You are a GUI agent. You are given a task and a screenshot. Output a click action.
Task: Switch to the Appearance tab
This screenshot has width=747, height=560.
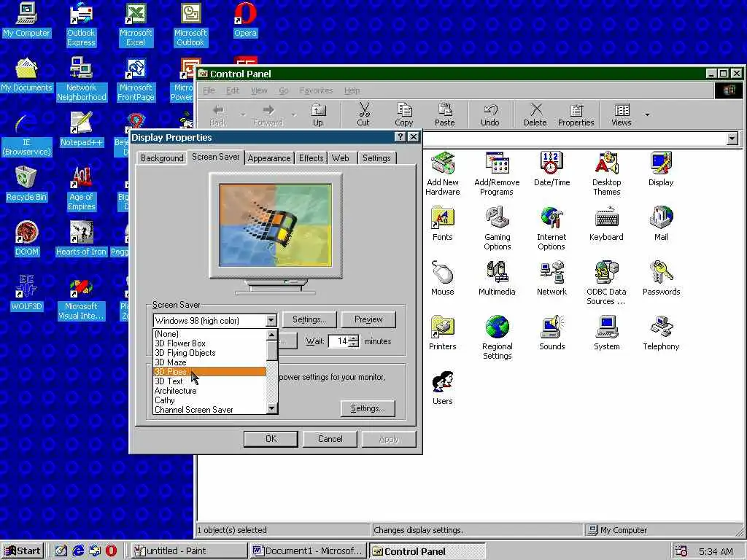(x=269, y=158)
